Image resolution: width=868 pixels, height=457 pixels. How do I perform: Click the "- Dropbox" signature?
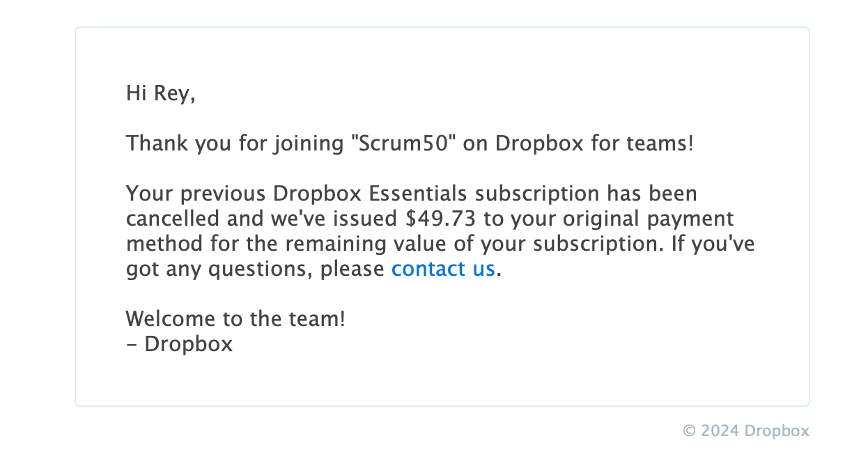(x=180, y=344)
